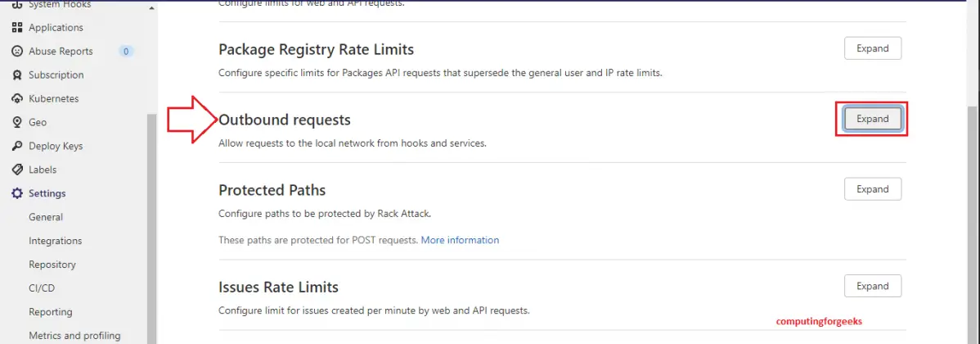Expand the Protected Paths section
980x344 pixels.
(x=872, y=189)
